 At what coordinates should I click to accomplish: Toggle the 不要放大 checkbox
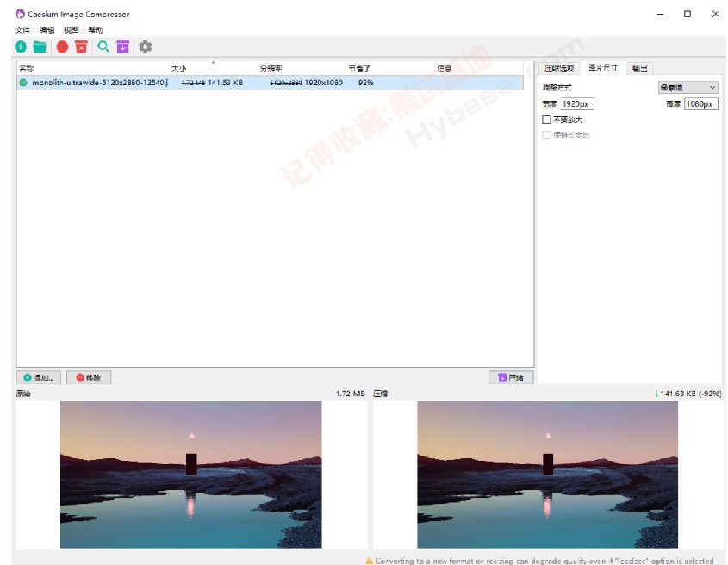546,120
